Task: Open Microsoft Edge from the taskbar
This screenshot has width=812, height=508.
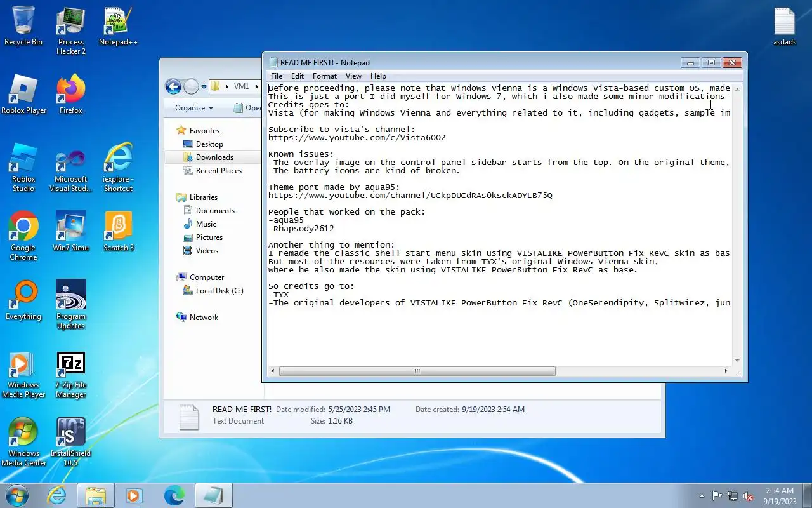Action: pyautogui.click(x=174, y=495)
